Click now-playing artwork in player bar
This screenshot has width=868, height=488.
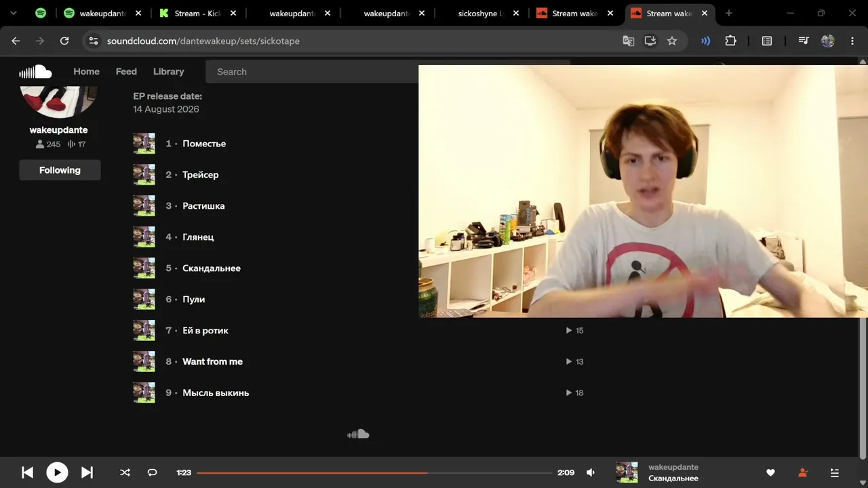[x=627, y=472]
